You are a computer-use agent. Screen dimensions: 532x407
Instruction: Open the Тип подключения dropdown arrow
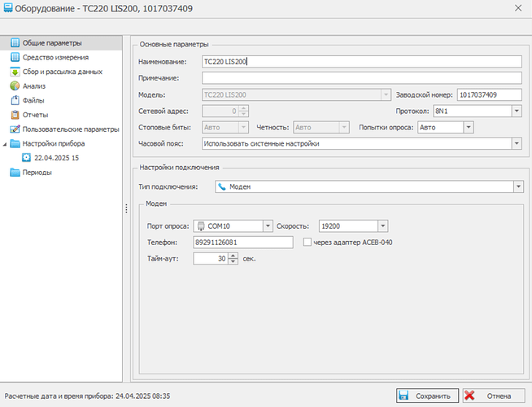point(518,186)
